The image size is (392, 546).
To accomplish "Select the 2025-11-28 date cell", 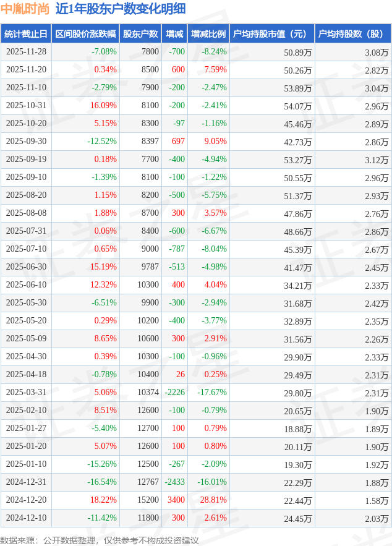I will click(x=25, y=52).
